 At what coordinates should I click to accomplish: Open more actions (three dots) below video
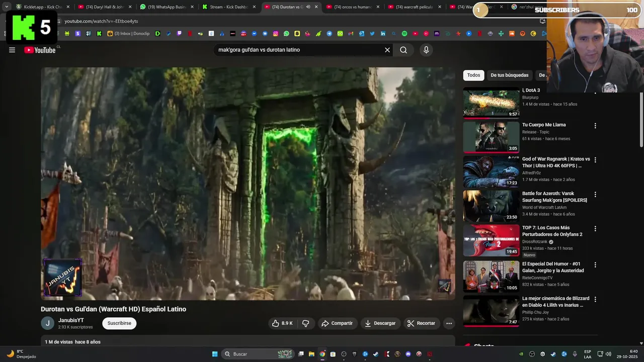449,323
